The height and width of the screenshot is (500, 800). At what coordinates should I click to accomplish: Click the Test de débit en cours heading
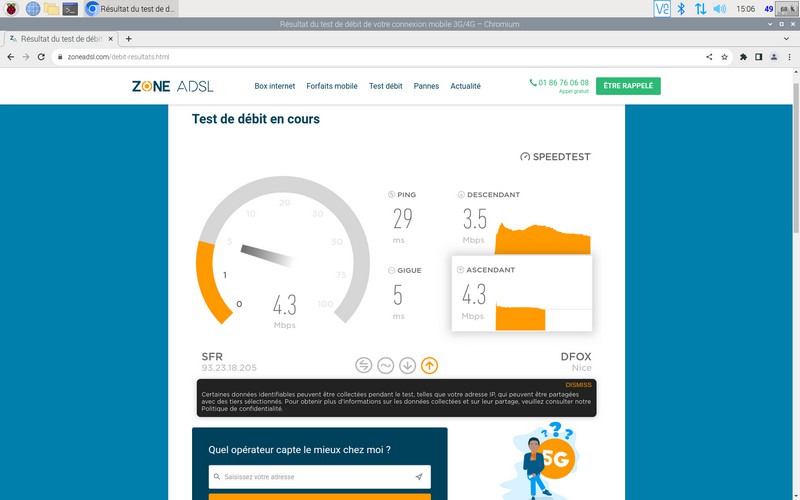pyautogui.click(x=256, y=119)
